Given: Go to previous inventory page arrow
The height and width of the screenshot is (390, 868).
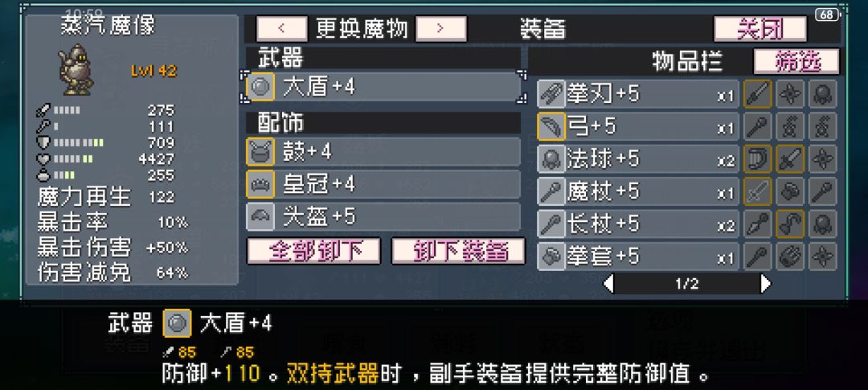Looking at the screenshot, I should (608, 284).
